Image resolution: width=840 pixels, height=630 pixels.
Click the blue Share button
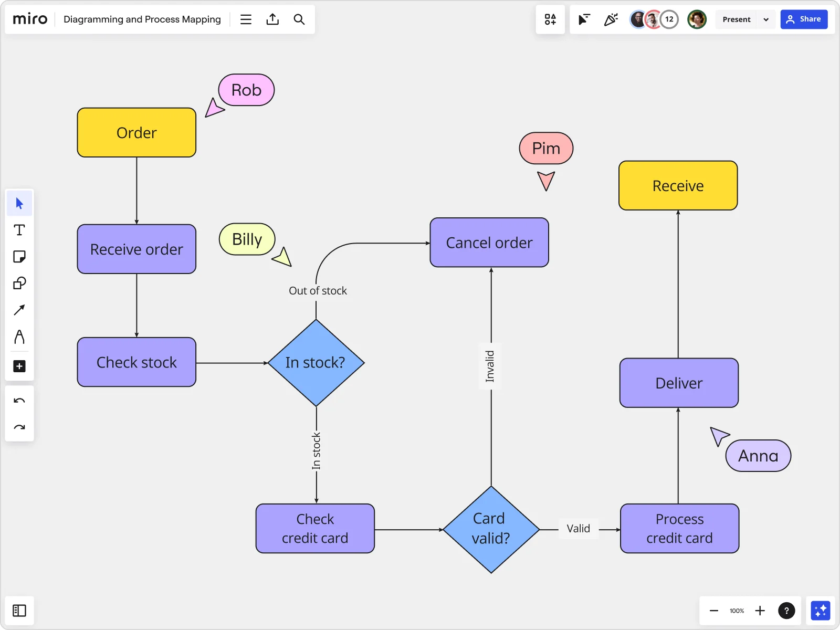[805, 19]
